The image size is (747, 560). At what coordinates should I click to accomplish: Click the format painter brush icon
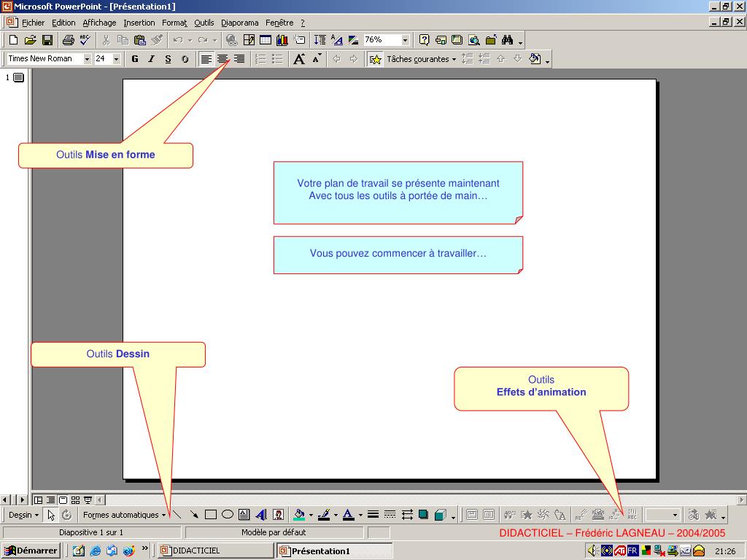(x=157, y=40)
